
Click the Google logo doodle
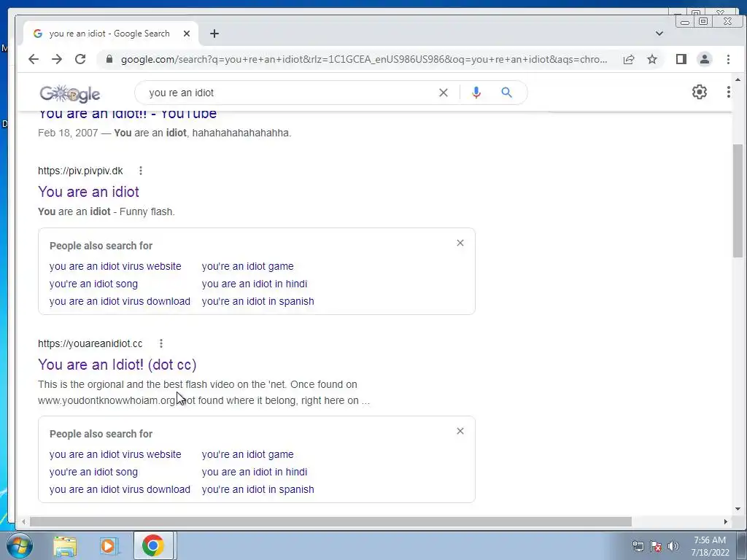[x=70, y=93]
